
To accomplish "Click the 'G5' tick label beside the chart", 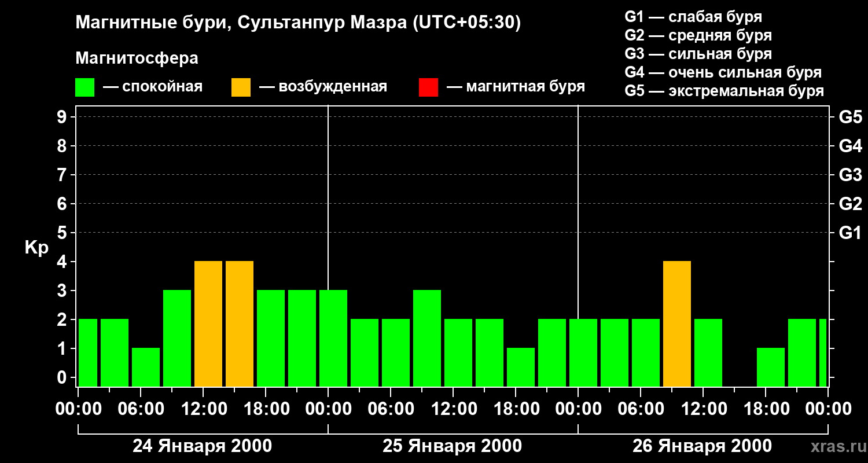I will coord(851,117).
